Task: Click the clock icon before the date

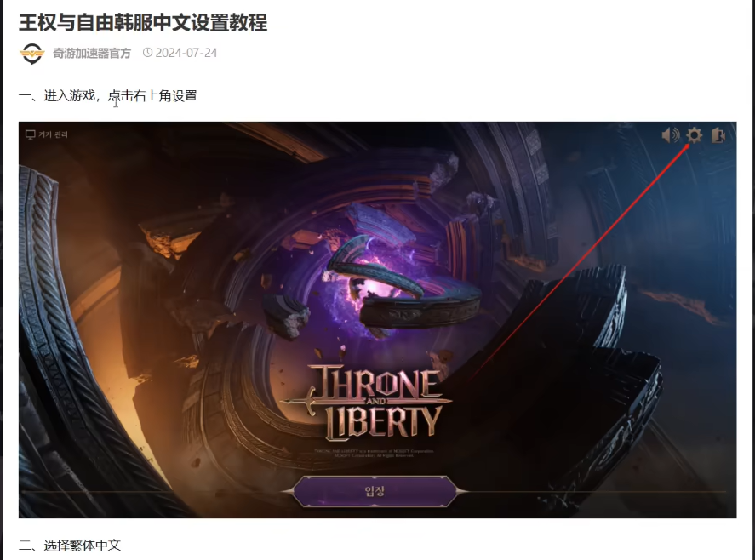Action: tap(148, 53)
